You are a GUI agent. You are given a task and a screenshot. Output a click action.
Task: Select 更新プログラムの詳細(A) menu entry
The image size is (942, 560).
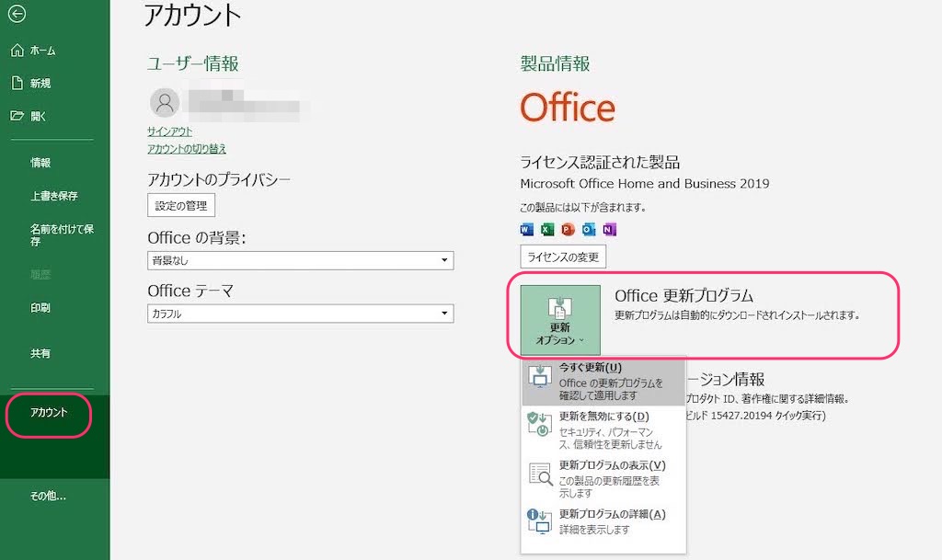point(603,521)
